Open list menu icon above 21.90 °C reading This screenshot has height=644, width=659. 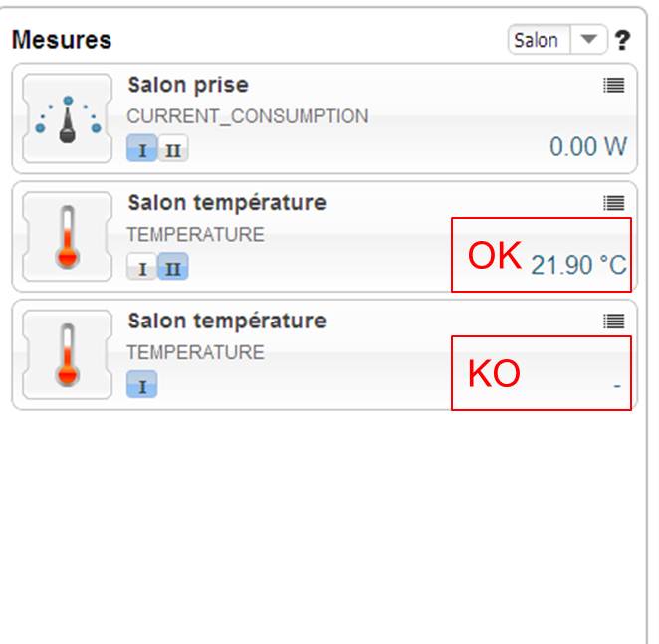click(x=614, y=203)
